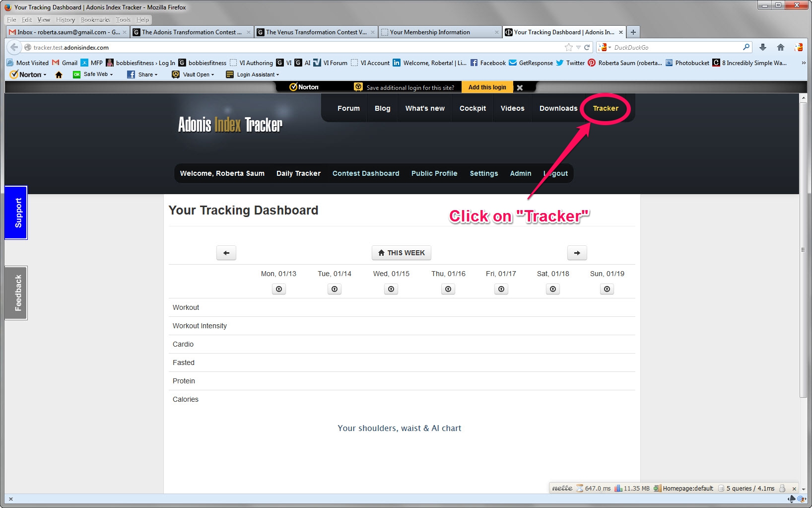
Task: Switch to Venus Transformation Contest tab
Action: point(316,32)
